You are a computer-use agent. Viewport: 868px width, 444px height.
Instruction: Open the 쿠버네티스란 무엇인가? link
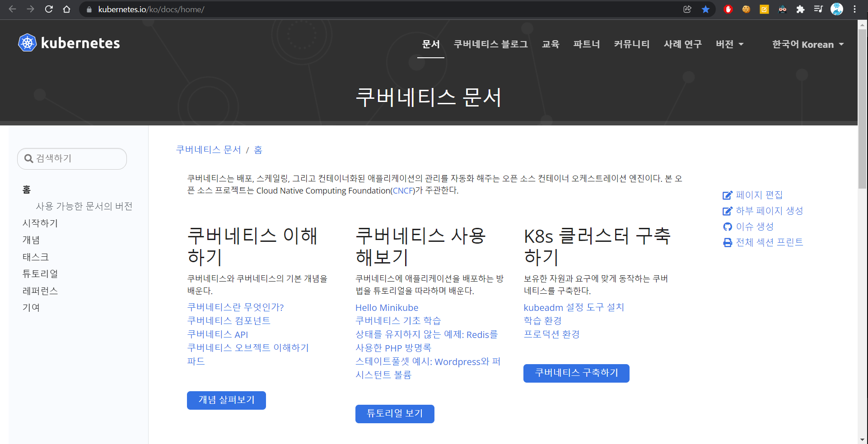coord(235,307)
